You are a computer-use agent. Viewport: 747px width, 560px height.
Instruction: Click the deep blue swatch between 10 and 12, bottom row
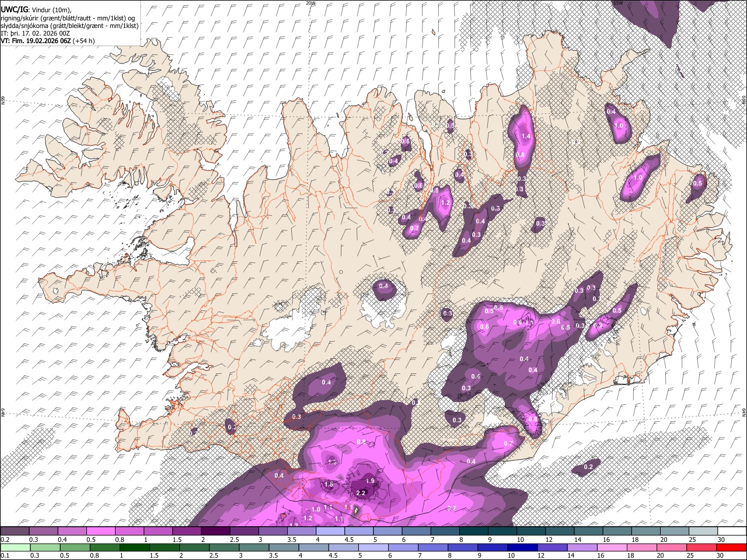[522, 548]
